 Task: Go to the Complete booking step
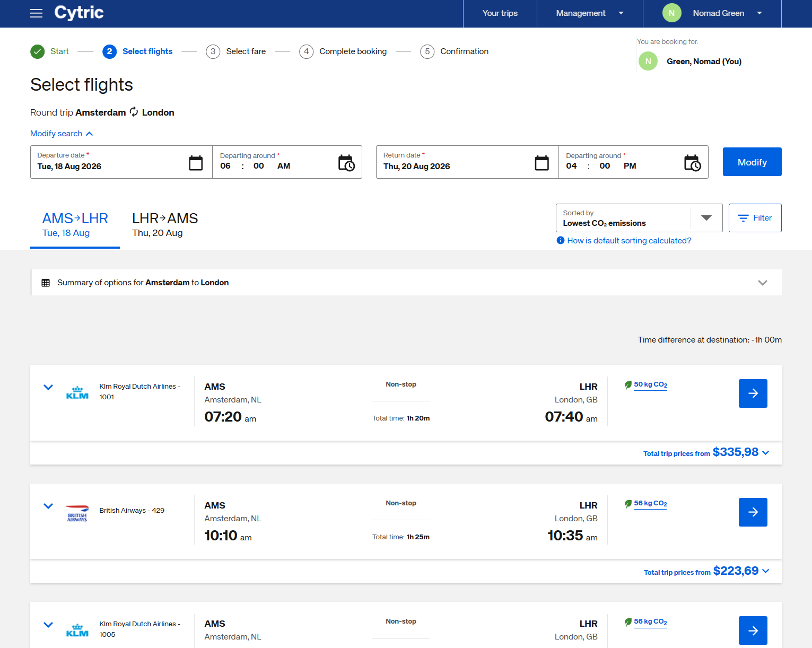coord(353,51)
